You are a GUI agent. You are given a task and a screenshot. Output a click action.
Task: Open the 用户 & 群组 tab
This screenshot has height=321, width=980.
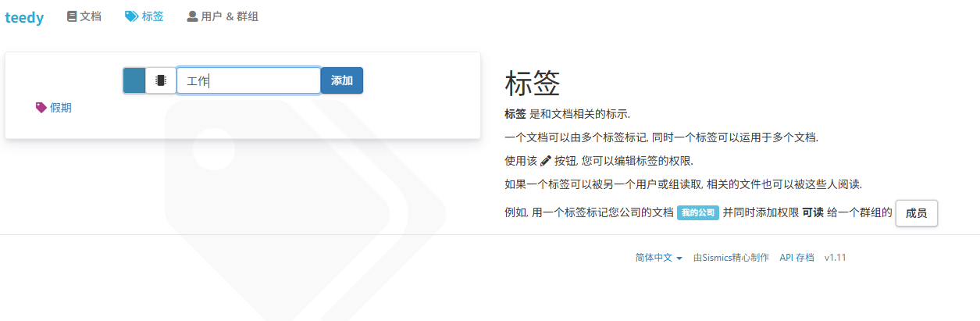[223, 16]
